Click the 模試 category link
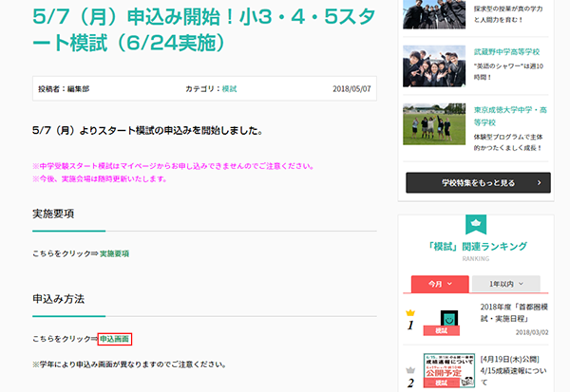Screen dimensions: 570x392 pyautogui.click(x=229, y=88)
